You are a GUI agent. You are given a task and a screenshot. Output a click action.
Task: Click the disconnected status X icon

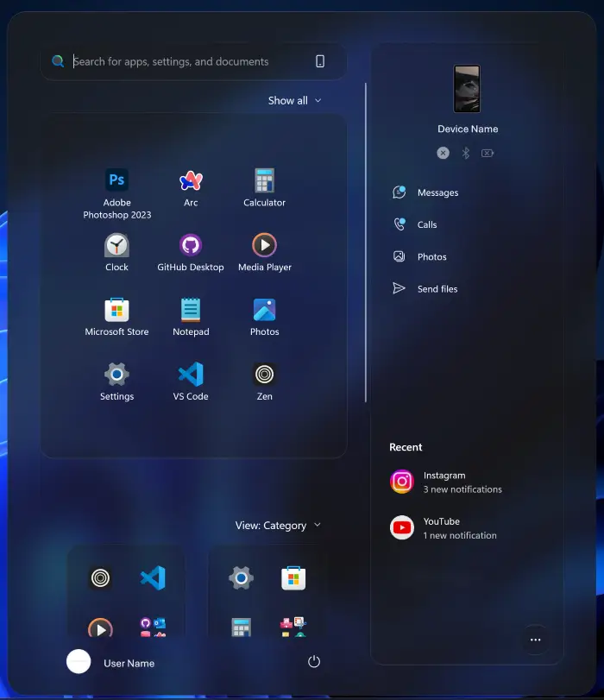click(443, 153)
